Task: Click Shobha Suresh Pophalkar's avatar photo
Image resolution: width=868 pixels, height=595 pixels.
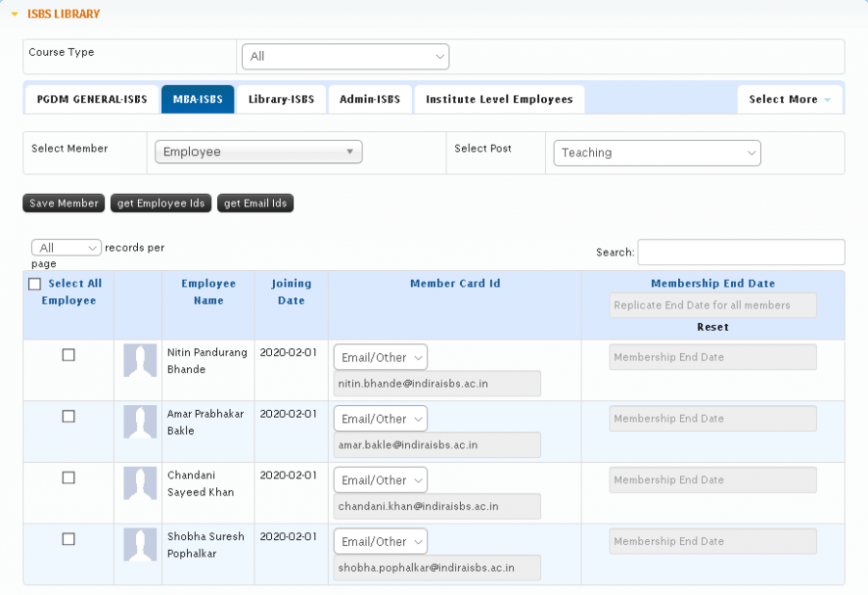Action: coord(140,545)
